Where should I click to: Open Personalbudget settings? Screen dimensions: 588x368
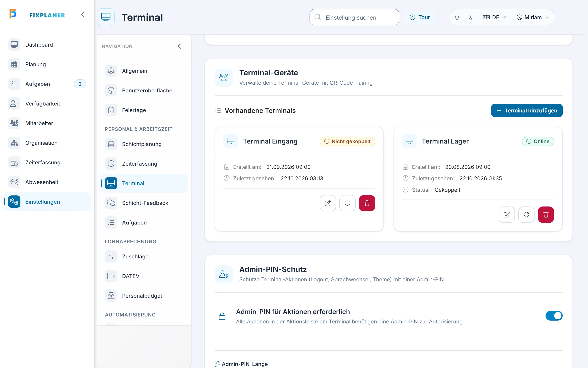click(x=144, y=296)
